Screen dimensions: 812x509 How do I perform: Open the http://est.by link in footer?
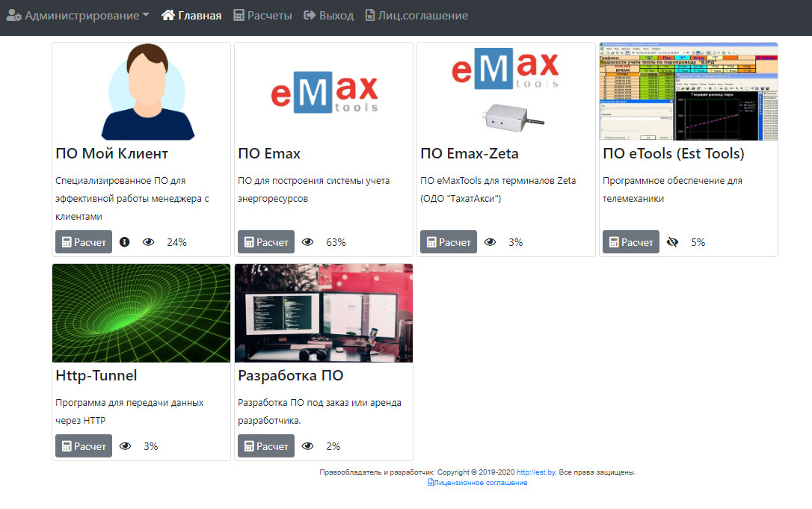[x=536, y=472]
